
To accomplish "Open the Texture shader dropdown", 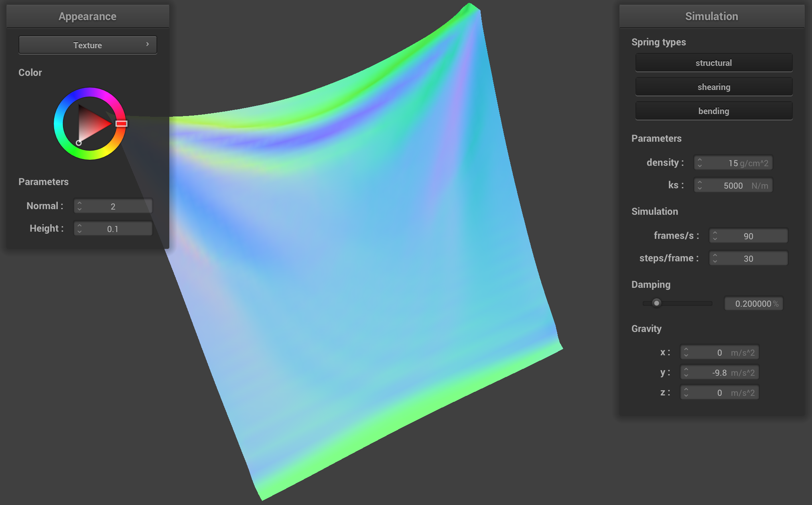I will pyautogui.click(x=87, y=45).
